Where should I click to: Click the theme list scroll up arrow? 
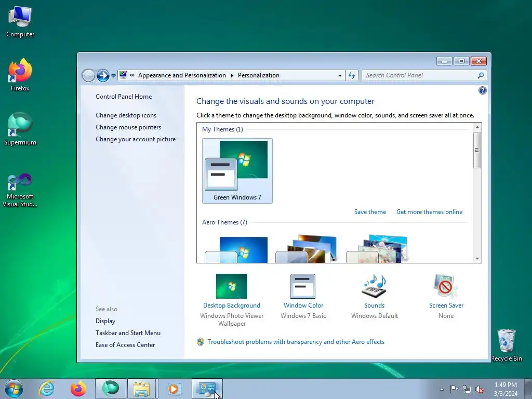tap(477, 127)
